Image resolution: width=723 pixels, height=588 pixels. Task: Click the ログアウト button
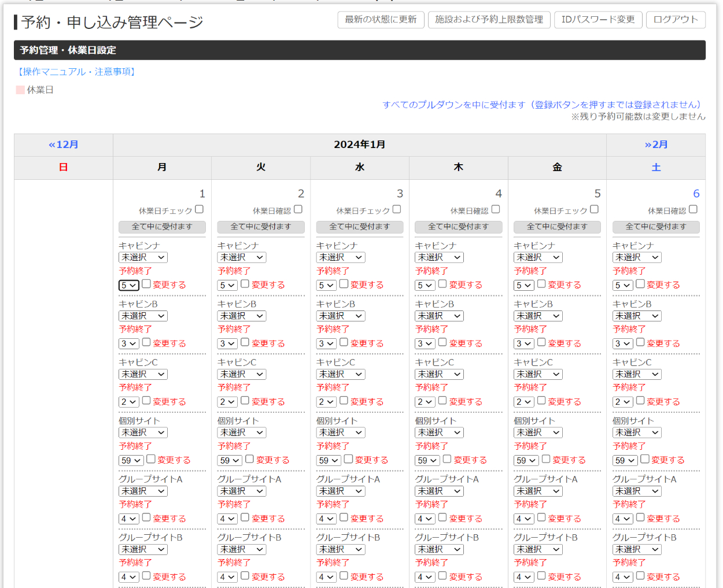coord(675,20)
